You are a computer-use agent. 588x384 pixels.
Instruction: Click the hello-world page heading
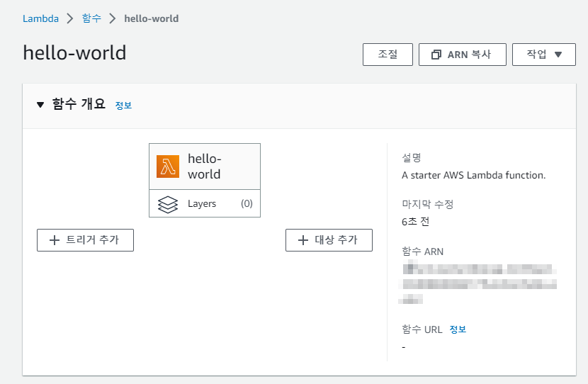pos(74,52)
